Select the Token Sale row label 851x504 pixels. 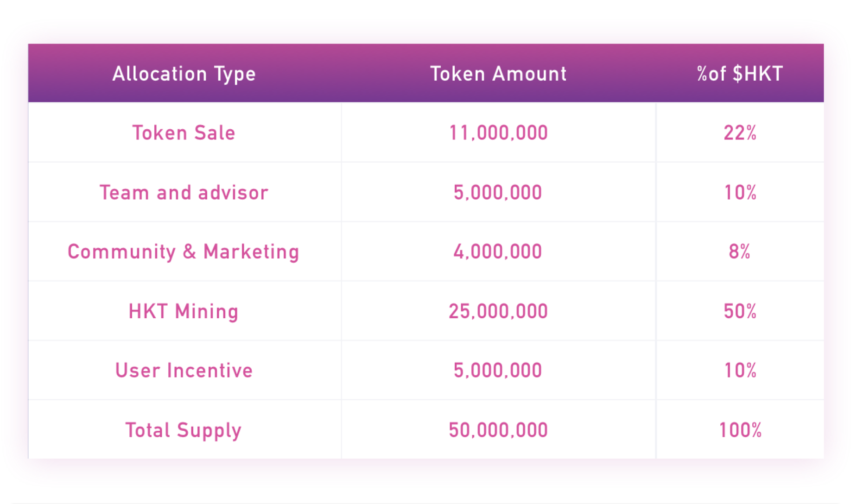click(184, 133)
